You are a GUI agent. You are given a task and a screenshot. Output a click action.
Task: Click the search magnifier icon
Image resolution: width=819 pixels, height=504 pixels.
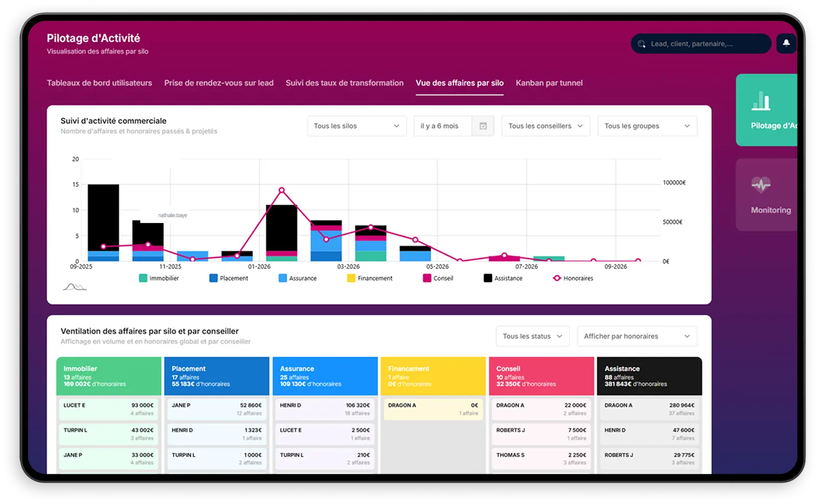642,43
